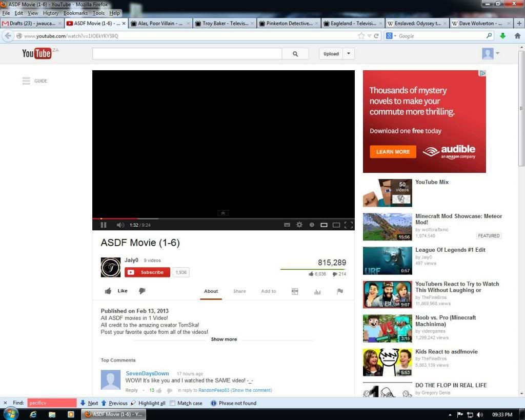The image size is (525, 420).
Task: Click find Previous button
Action: point(114,403)
